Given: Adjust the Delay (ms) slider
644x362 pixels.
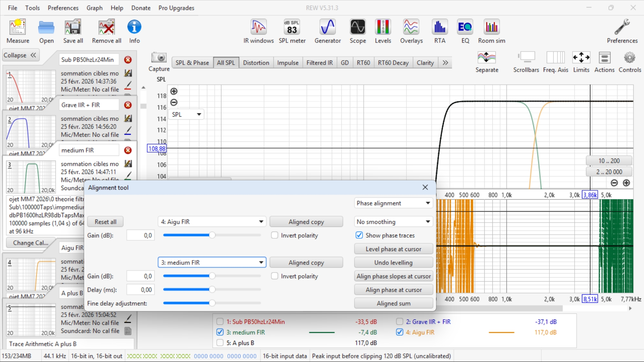Looking at the screenshot, I should 212,290.
